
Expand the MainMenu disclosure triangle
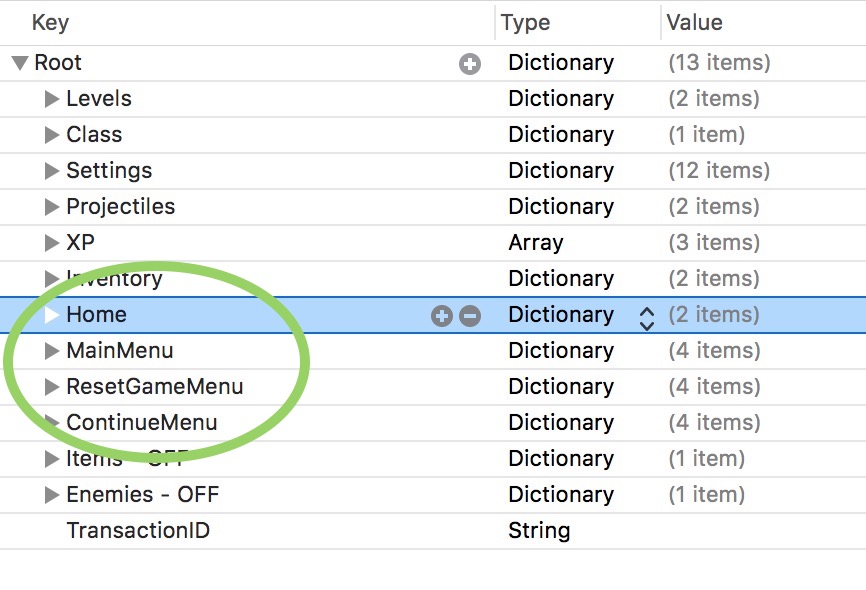tap(52, 351)
